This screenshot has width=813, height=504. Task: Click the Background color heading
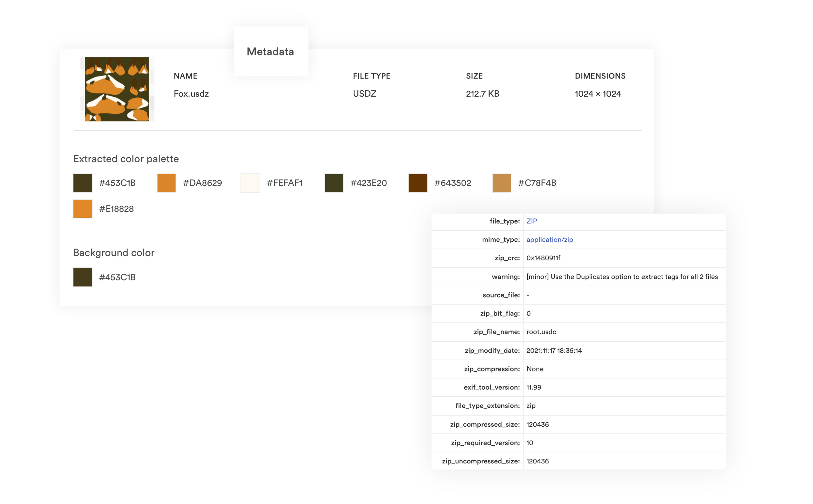[114, 253]
